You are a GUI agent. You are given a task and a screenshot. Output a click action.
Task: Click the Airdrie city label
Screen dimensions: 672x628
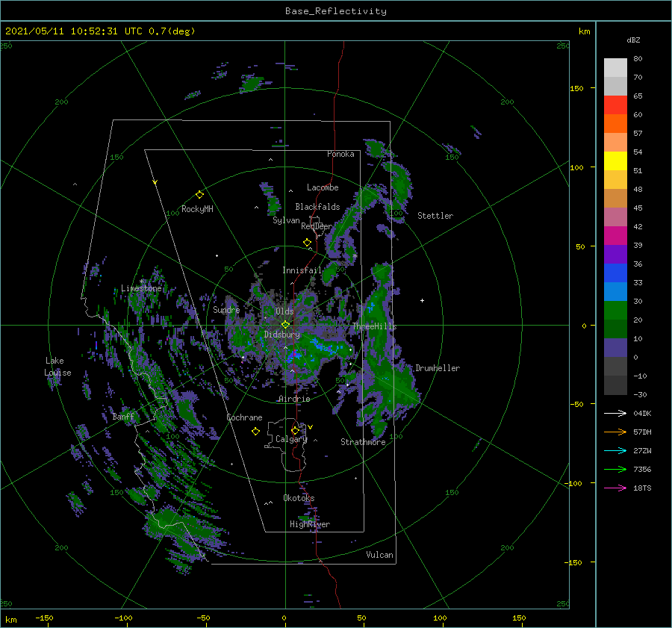coord(294,399)
